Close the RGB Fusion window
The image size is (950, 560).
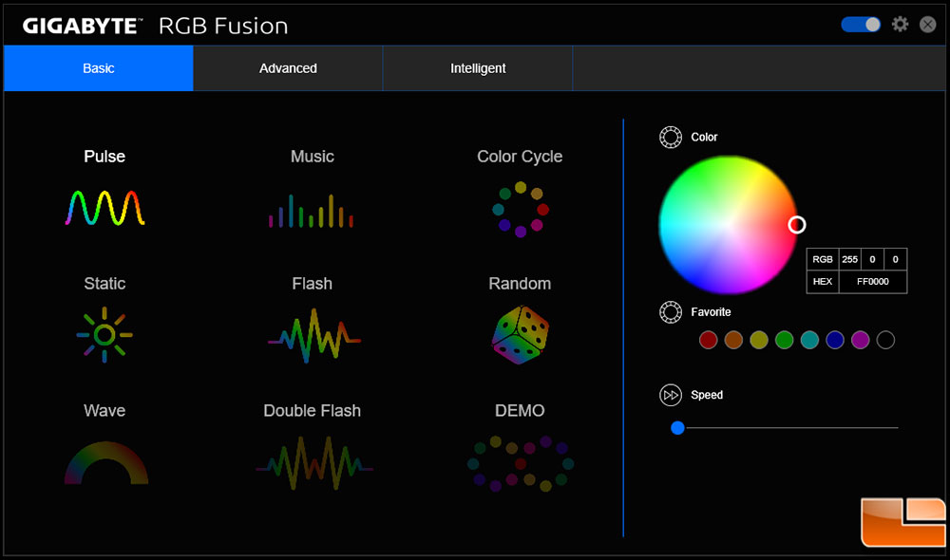click(927, 25)
